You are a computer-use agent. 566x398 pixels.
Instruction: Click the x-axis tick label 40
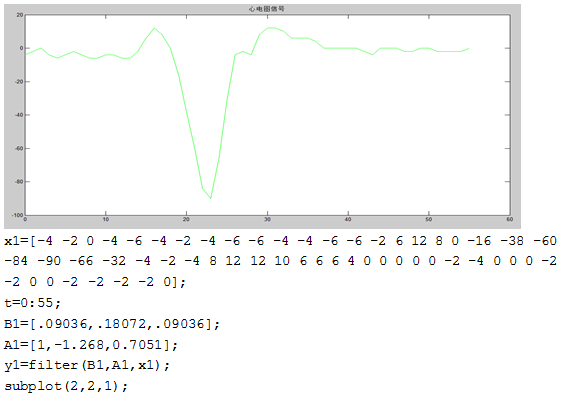click(348, 219)
